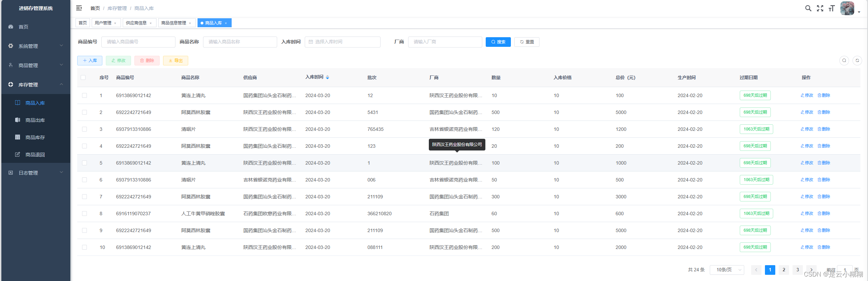Check row 4 checkbox
This screenshot has height=281, width=868.
click(x=84, y=146)
